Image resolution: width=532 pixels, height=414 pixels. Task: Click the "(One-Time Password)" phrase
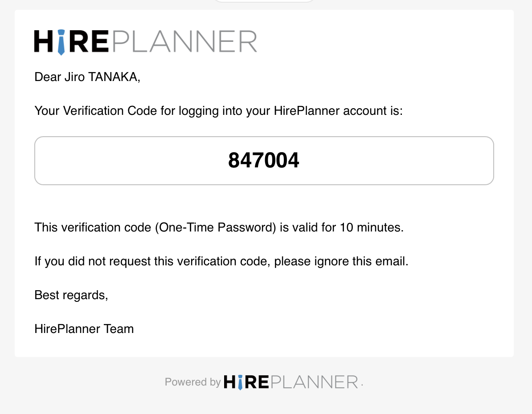(216, 227)
